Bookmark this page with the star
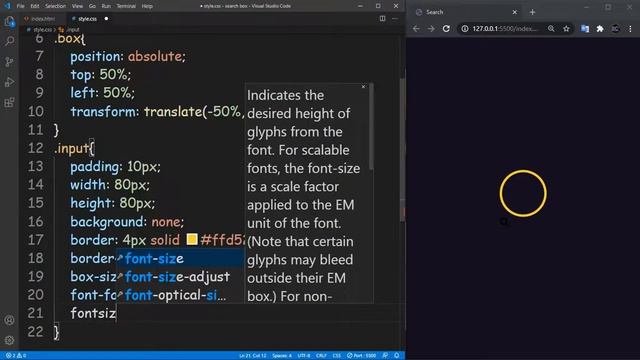640x360 pixels. (x=566, y=29)
